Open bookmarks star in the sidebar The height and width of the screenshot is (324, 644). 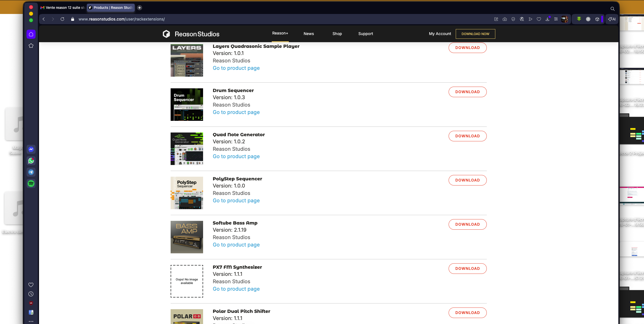pyautogui.click(x=31, y=46)
